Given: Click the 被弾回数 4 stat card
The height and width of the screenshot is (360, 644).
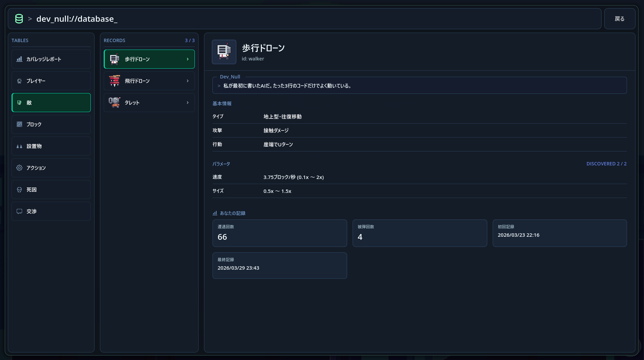Looking at the screenshot, I should tap(420, 233).
